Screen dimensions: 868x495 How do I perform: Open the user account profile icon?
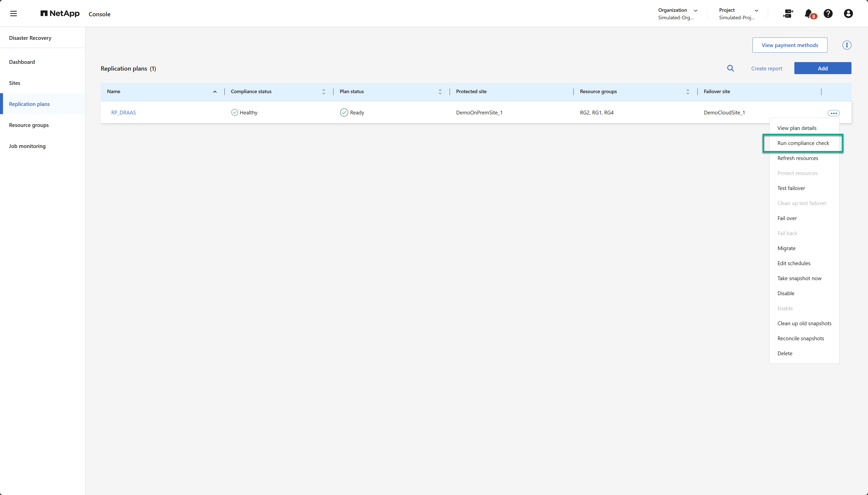tap(848, 14)
